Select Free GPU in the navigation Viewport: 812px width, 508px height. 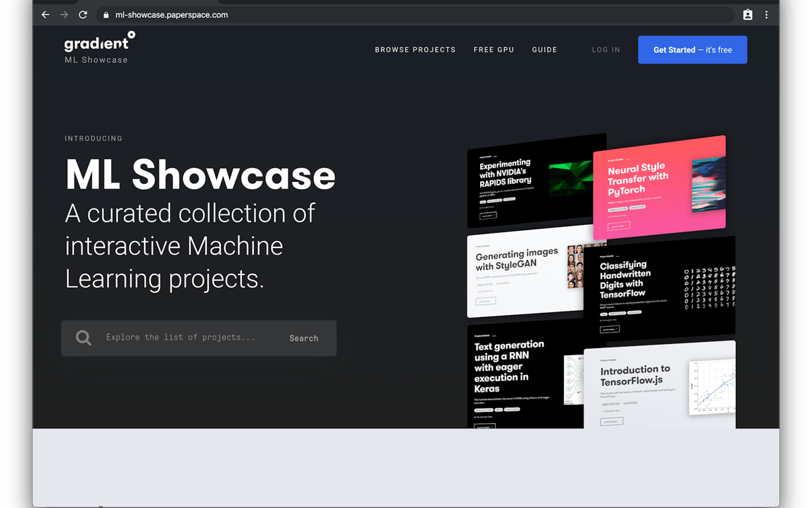494,50
